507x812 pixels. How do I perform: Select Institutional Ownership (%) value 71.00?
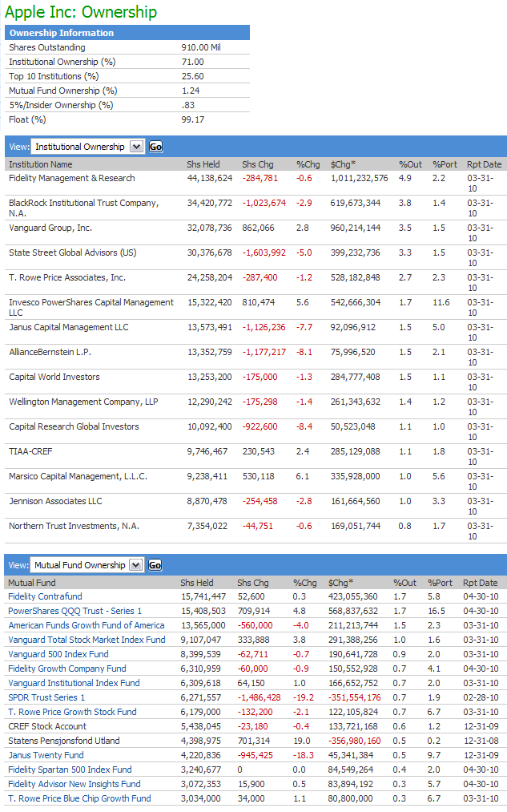(x=192, y=62)
